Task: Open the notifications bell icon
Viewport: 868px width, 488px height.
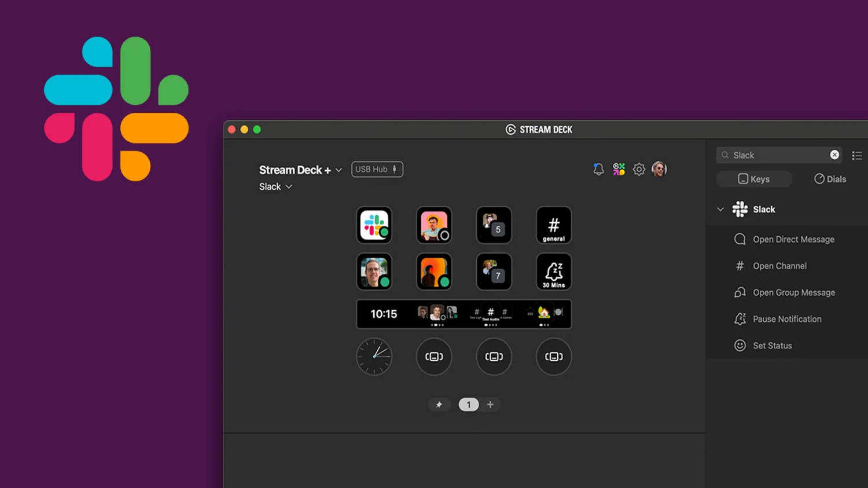Action: click(x=598, y=169)
